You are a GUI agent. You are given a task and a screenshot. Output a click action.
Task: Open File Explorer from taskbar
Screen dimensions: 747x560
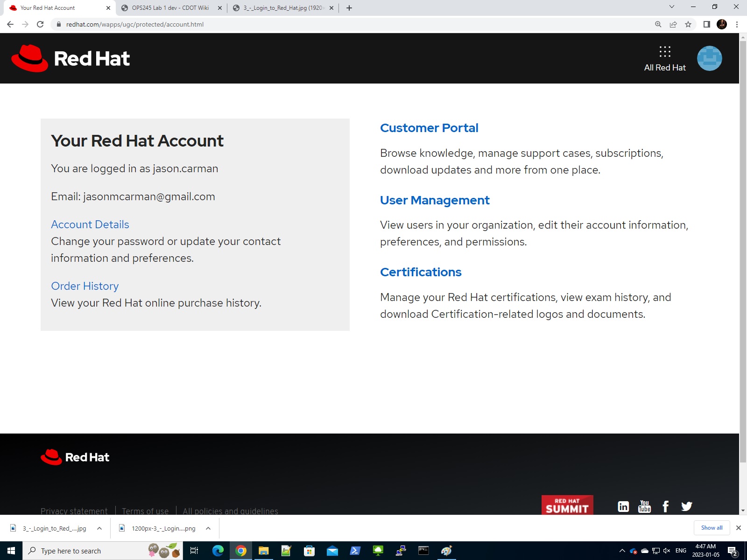pyautogui.click(x=263, y=551)
